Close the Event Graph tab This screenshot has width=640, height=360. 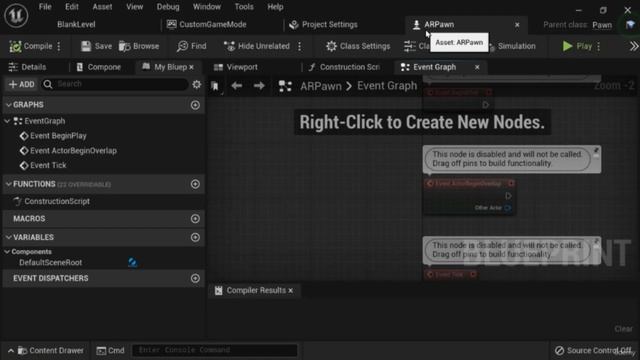[477, 67]
